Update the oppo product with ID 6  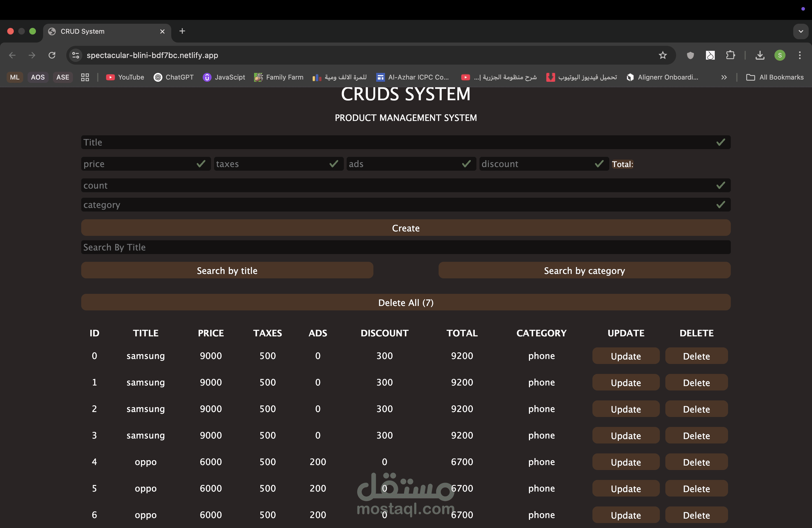pyautogui.click(x=626, y=515)
